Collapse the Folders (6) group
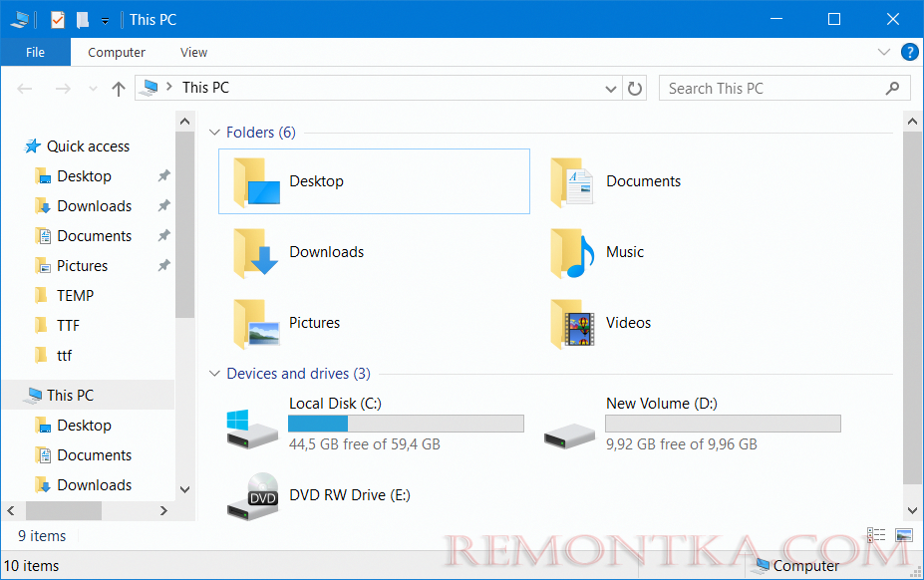Viewport: 924px width, 580px height. click(x=214, y=133)
